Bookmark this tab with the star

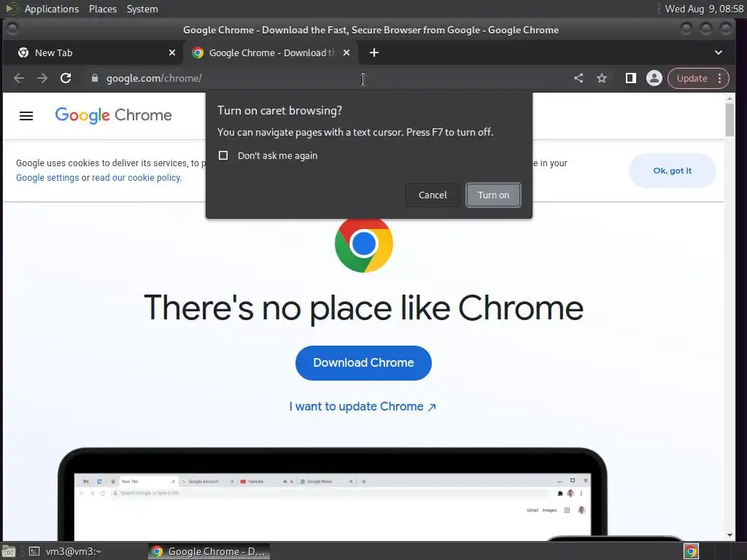tap(602, 78)
